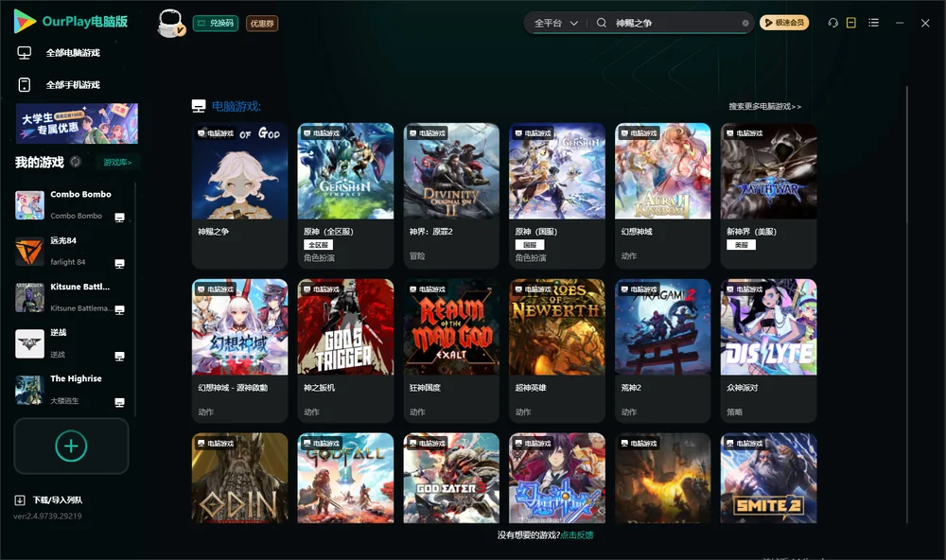This screenshot has height=560, width=946.
Task: Click the monitor icon beside 全部电脑游戏
Action: [25, 53]
